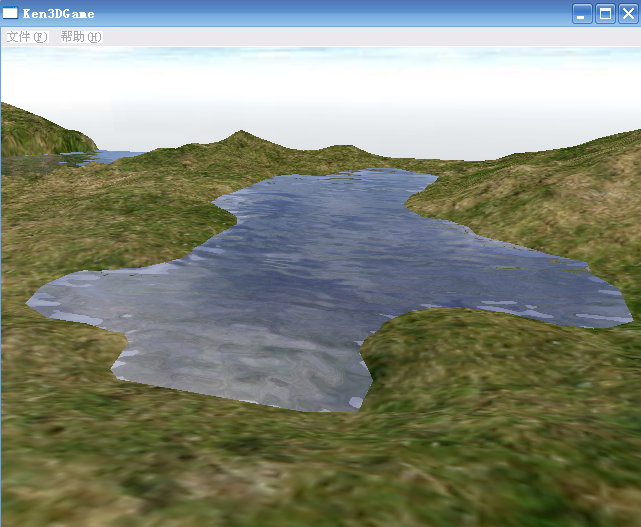Screen dimensions: 641x527
Task: Maximize the Ken3DGame window
Action: [605, 14]
